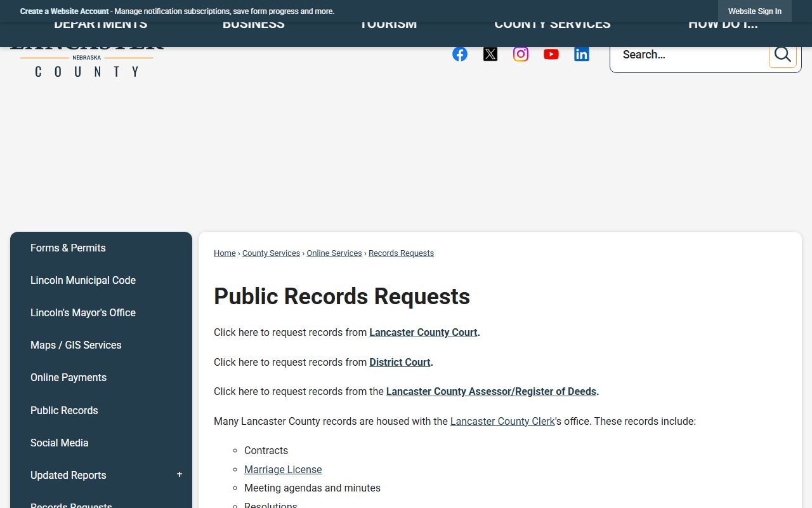Open the County Services menu

coord(553,25)
